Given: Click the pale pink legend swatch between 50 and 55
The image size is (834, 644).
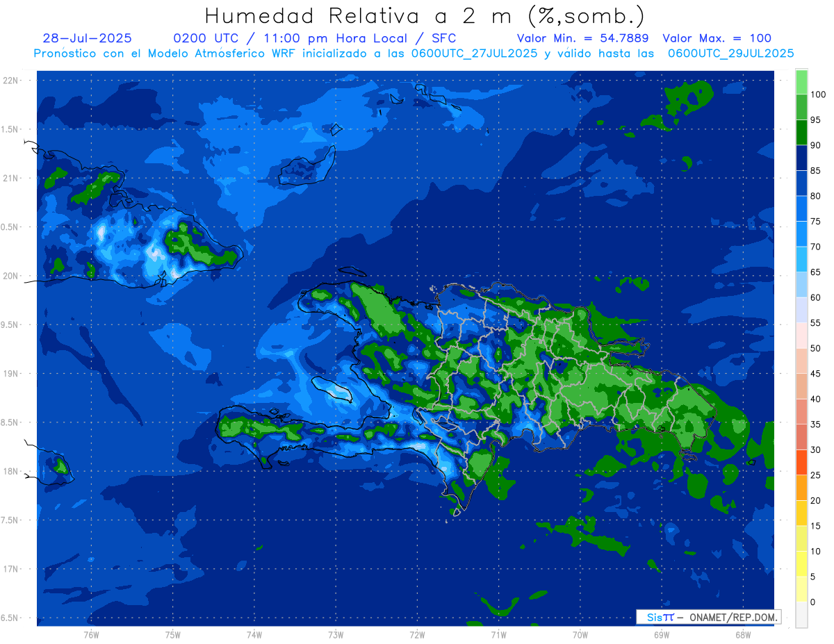Looking at the screenshot, I should (801, 336).
